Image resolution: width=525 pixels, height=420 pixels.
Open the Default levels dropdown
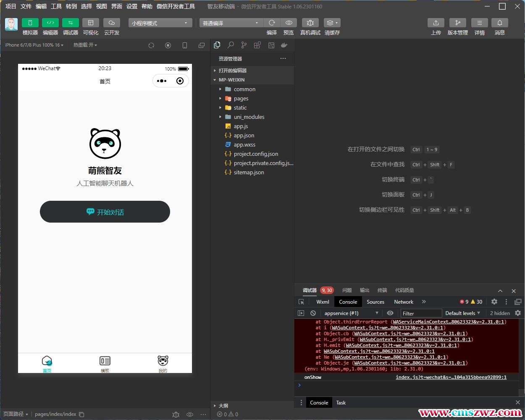[462, 313]
